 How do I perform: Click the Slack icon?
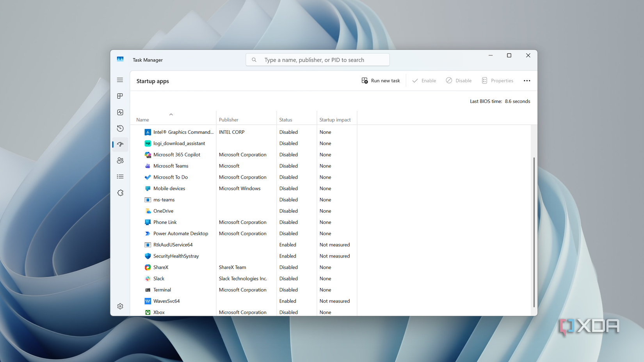(x=148, y=279)
